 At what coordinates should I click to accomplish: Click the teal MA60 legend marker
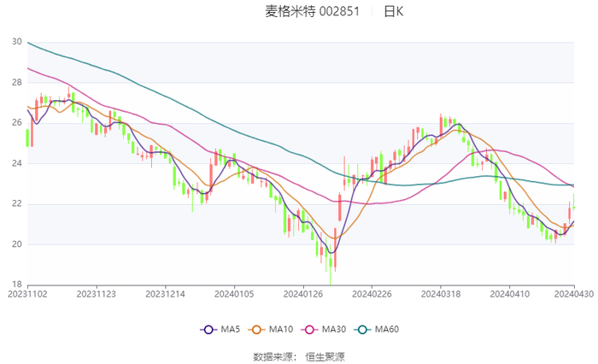365,329
